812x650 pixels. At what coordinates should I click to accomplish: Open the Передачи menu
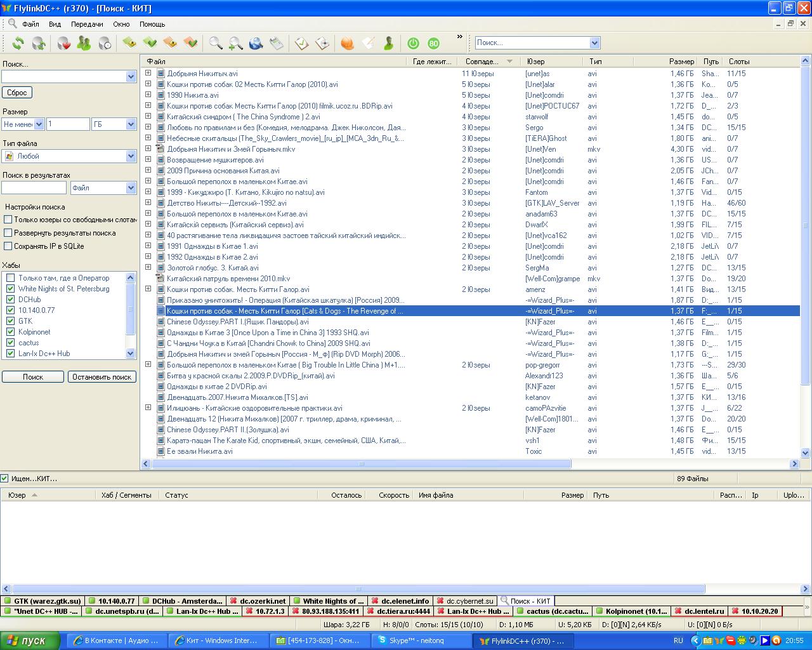[x=87, y=24]
